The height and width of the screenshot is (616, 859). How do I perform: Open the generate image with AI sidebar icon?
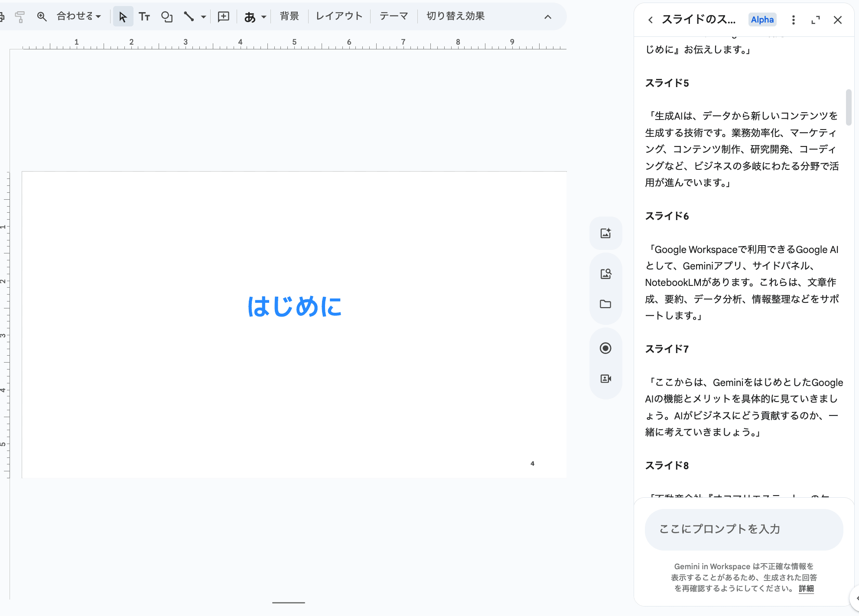pyautogui.click(x=605, y=233)
